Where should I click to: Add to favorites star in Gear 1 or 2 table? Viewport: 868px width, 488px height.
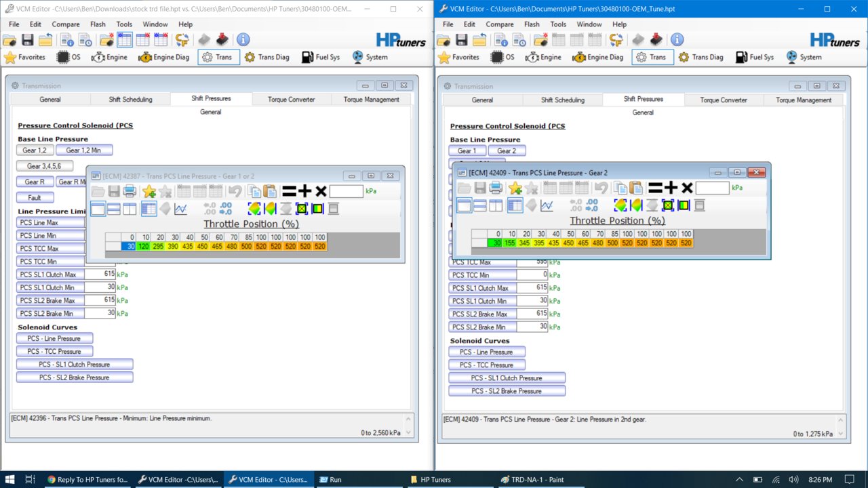point(149,191)
